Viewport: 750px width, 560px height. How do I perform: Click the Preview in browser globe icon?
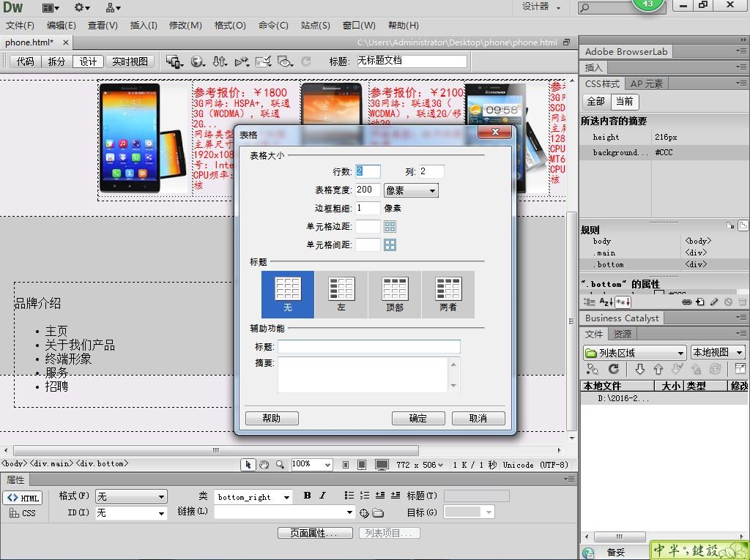tap(197, 61)
